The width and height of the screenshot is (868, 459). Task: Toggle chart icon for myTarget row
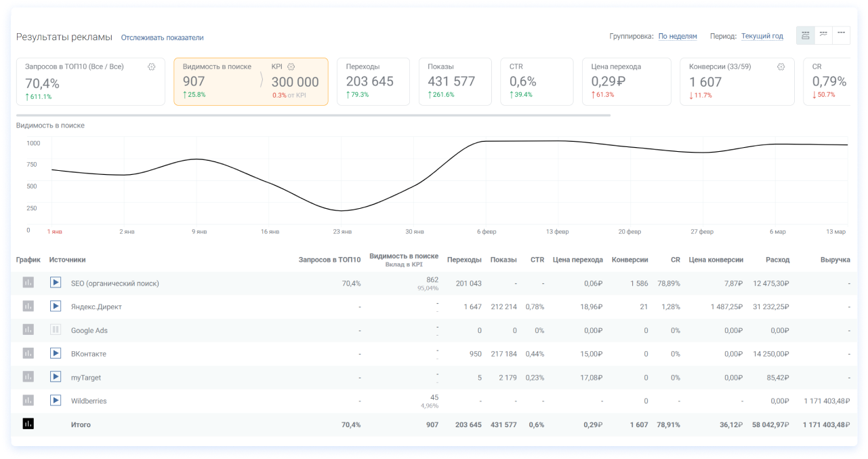(28, 377)
